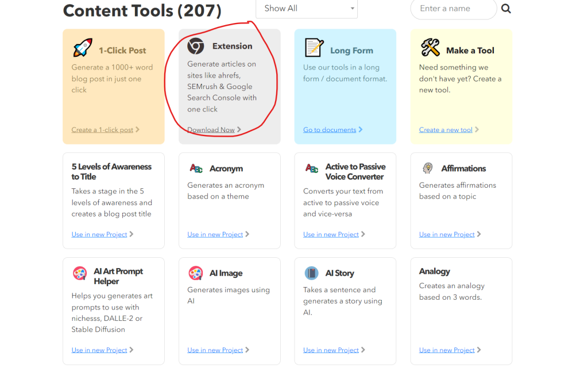This screenshot has width=588, height=372.
Task: Click the Analogy heading
Action: 434,271
